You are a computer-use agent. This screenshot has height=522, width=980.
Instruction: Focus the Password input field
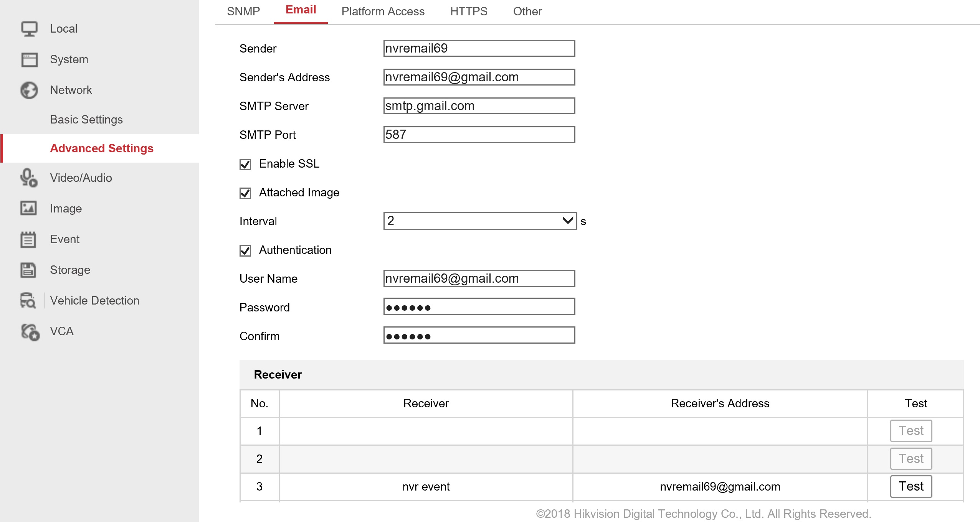point(479,307)
